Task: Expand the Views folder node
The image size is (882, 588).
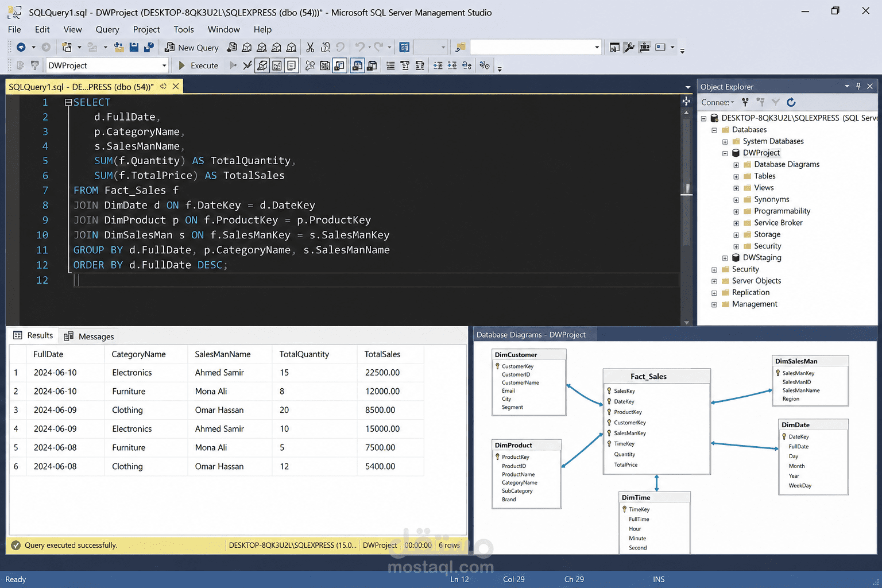Action: [736, 188]
